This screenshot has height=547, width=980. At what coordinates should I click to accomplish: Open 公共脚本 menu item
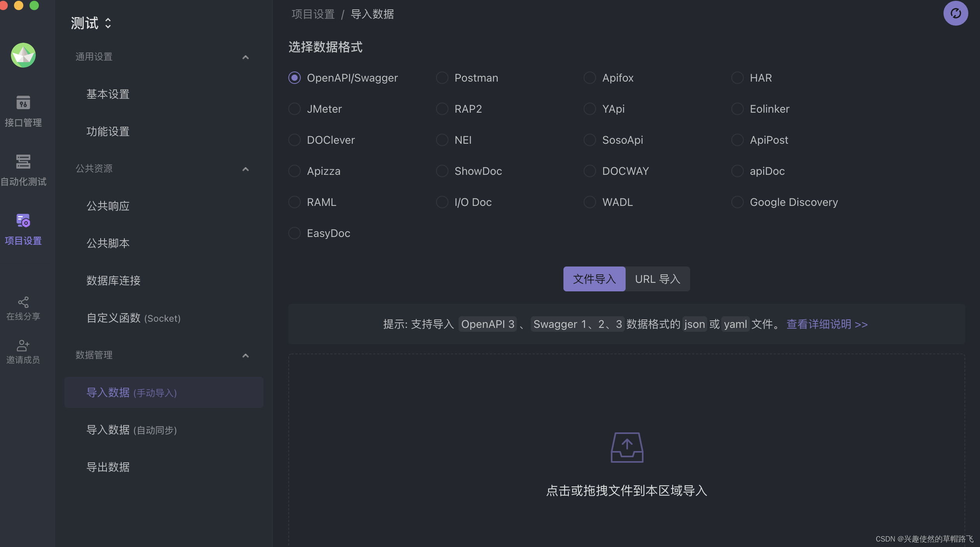click(164, 243)
